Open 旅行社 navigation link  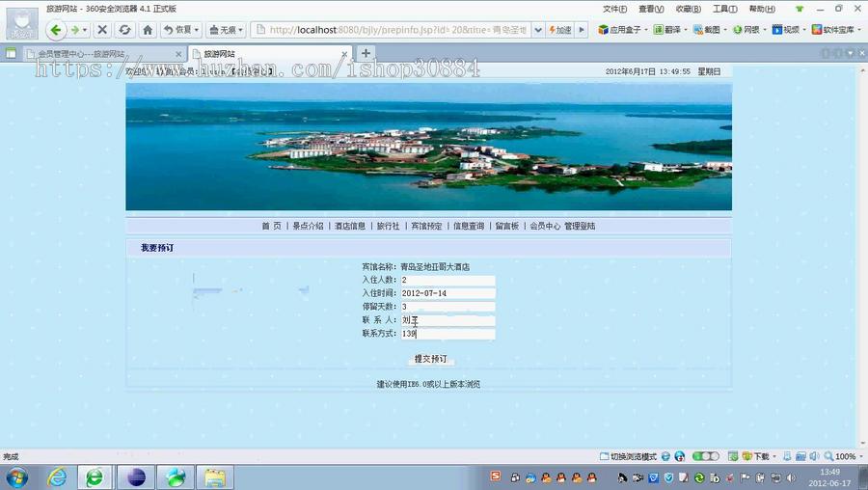pos(388,226)
